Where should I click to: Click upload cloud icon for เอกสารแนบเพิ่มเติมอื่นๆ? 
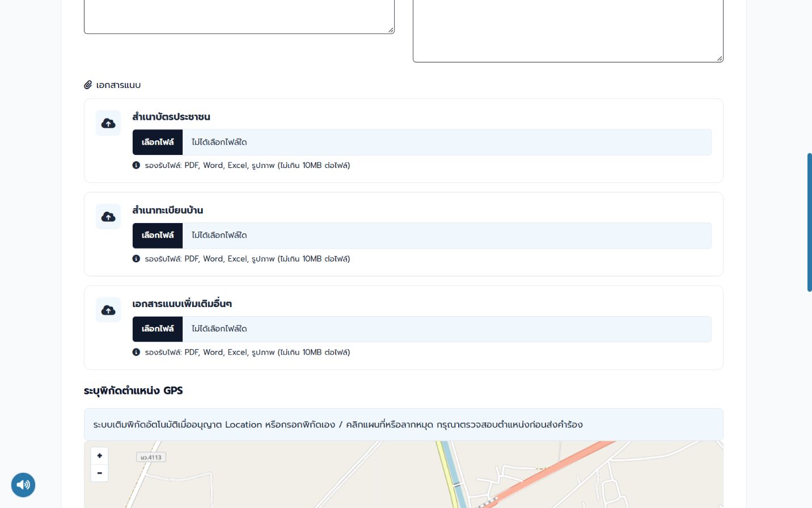[108, 310]
